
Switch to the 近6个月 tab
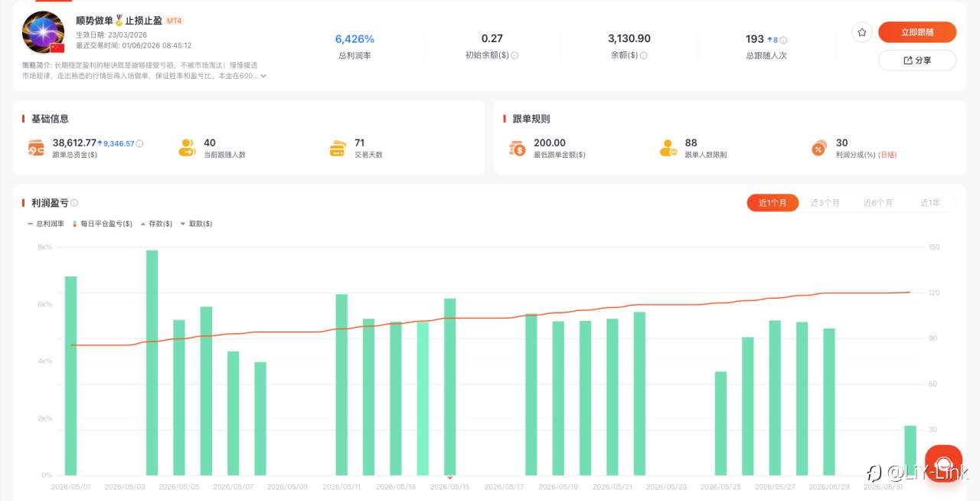coord(878,203)
